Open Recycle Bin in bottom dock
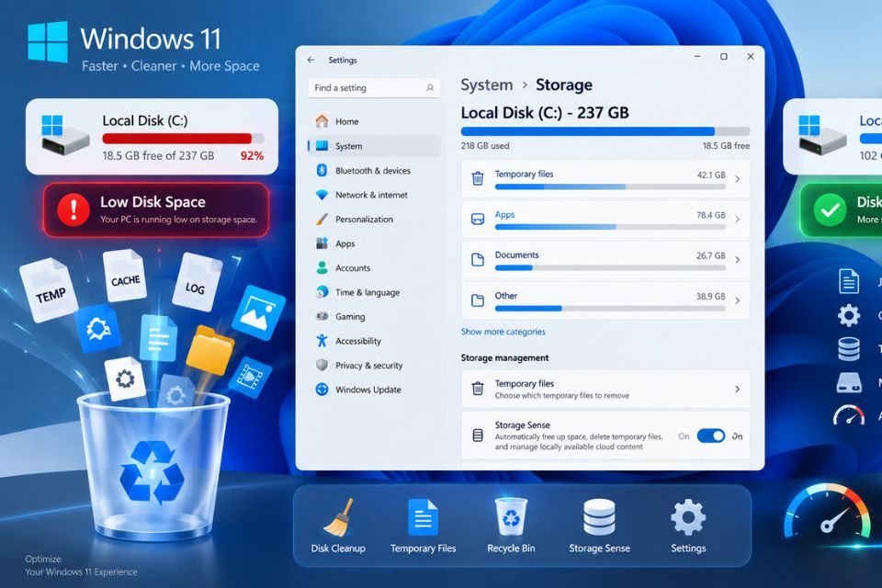 pos(511,526)
